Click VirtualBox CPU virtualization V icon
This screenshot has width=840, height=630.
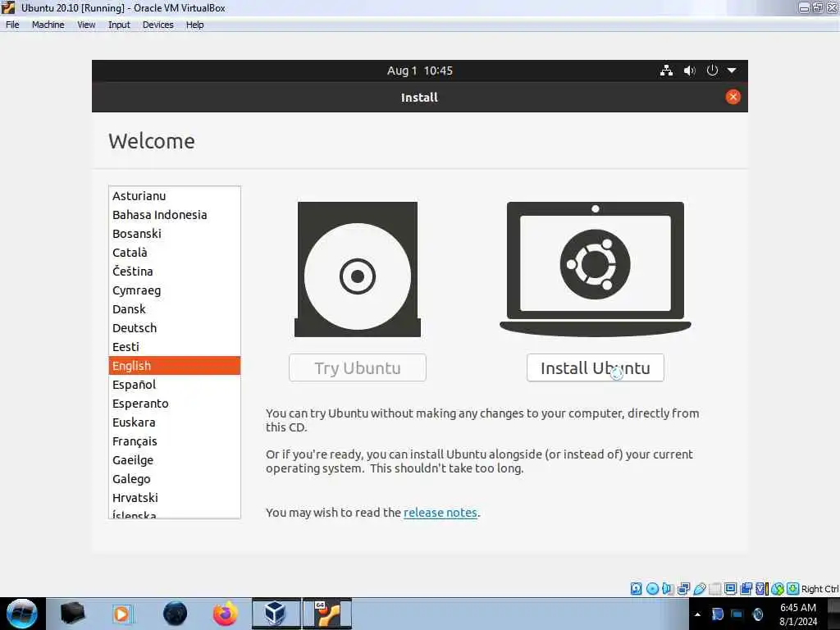761,589
